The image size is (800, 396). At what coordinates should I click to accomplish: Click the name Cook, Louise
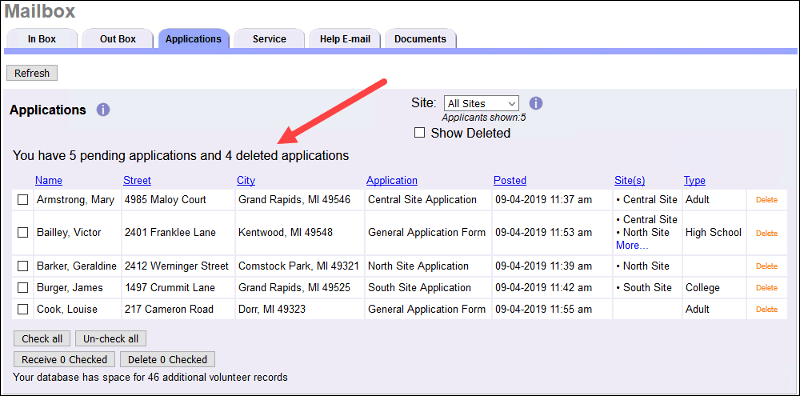[67, 309]
